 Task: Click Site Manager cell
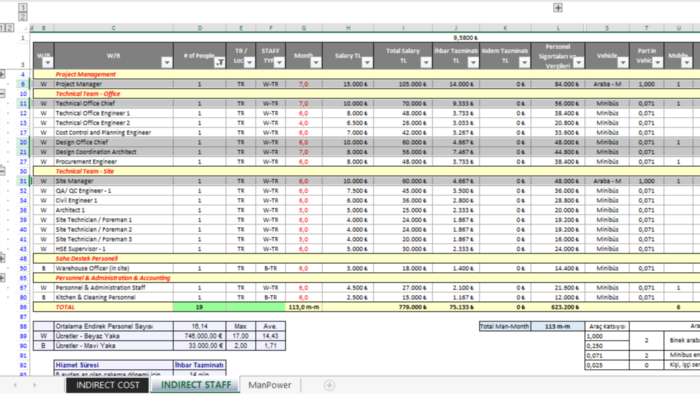pos(113,181)
